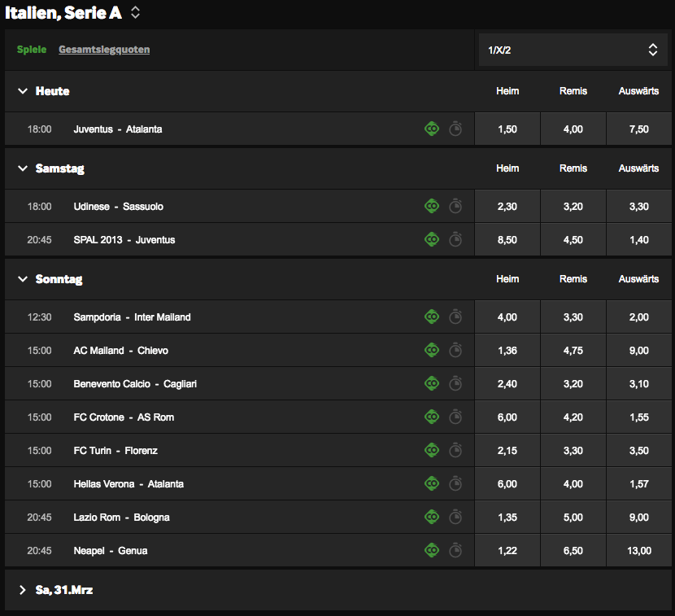Select away odds 7,50 for Atalanta at Juventus
Image resolution: width=675 pixels, height=616 pixels.
(639, 129)
